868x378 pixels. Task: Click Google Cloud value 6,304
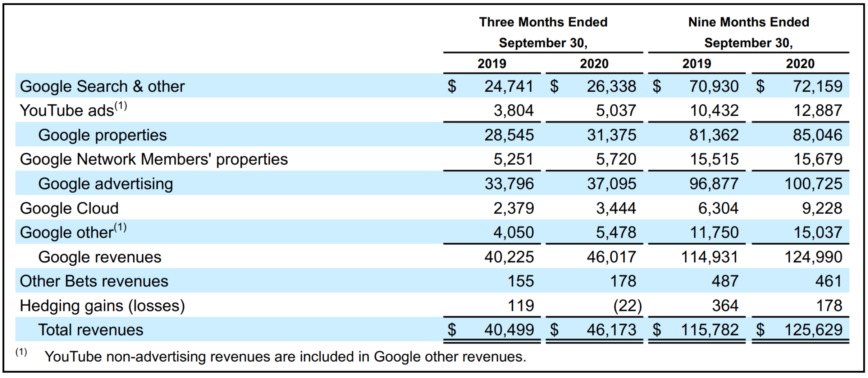(x=718, y=208)
